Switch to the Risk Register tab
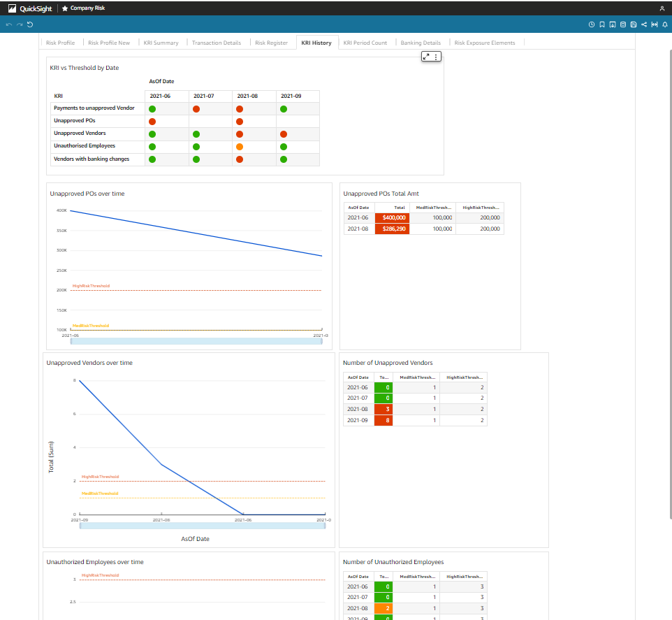Viewport: 672px width, 620px height. [x=271, y=43]
